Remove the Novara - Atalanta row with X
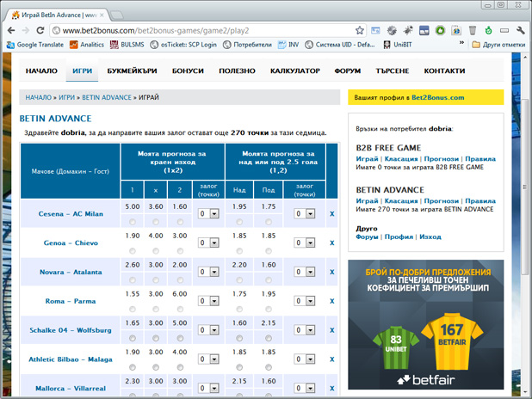The width and height of the screenshot is (532, 399). click(x=331, y=273)
